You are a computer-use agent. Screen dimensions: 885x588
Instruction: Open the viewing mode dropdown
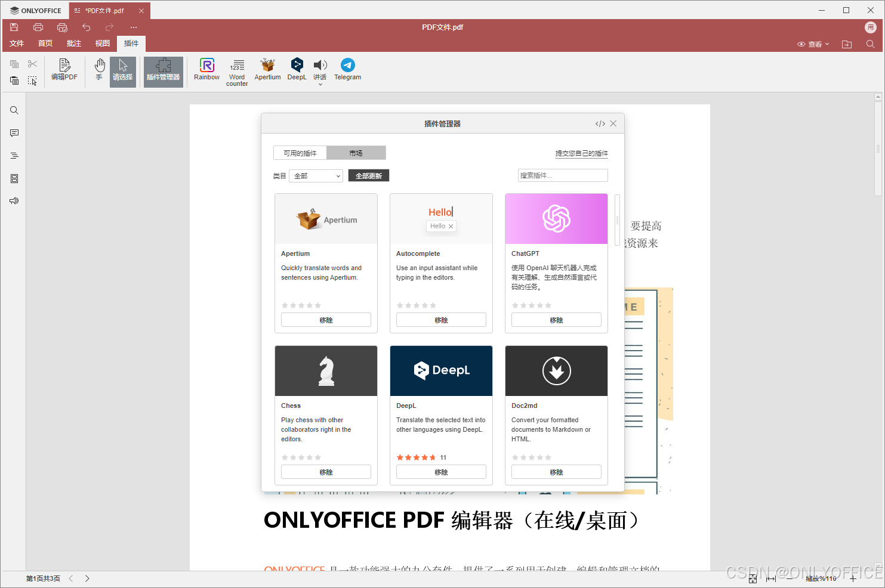pyautogui.click(x=813, y=44)
